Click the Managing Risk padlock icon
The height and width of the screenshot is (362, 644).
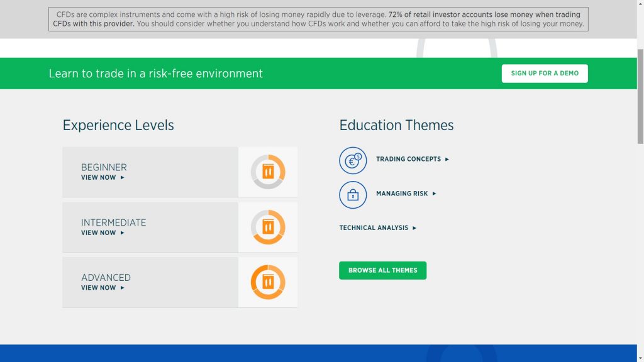coord(353,195)
